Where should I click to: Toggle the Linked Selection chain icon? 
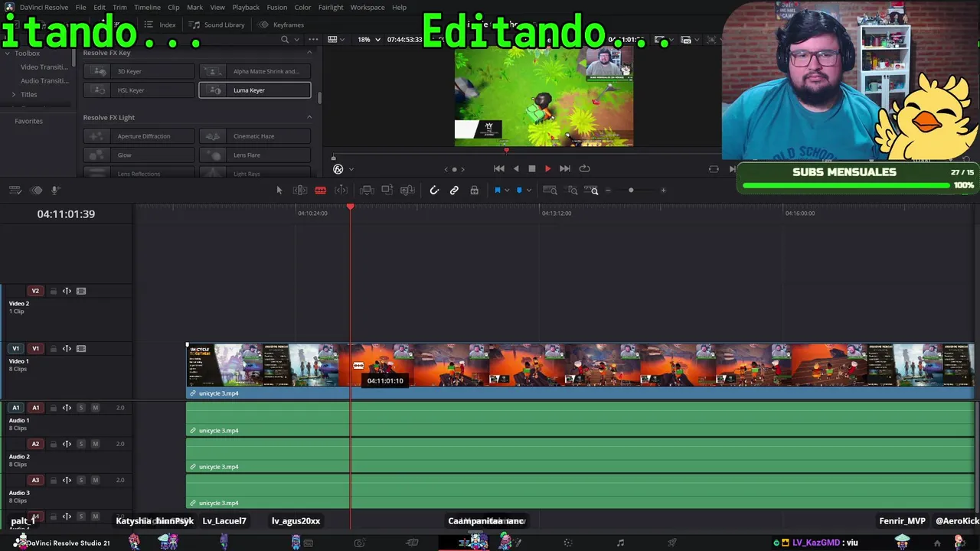tap(454, 191)
